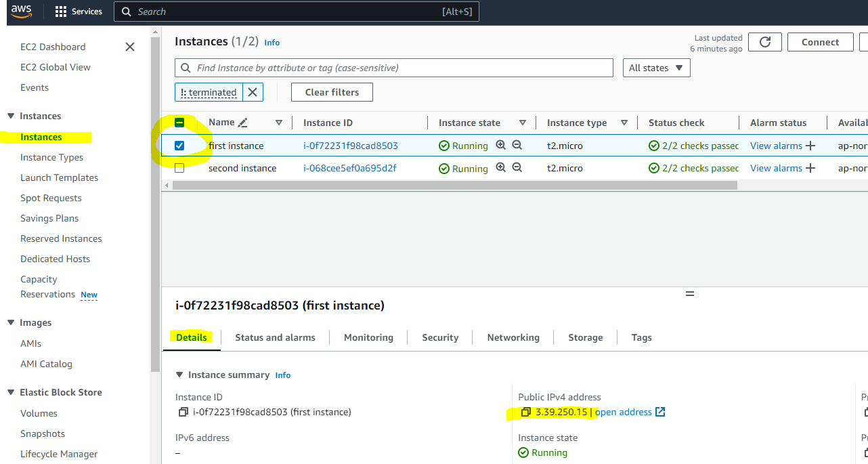Viewport: 868px width, 464px height.
Task: Add alarm plus icon for second instance
Action: click(810, 168)
